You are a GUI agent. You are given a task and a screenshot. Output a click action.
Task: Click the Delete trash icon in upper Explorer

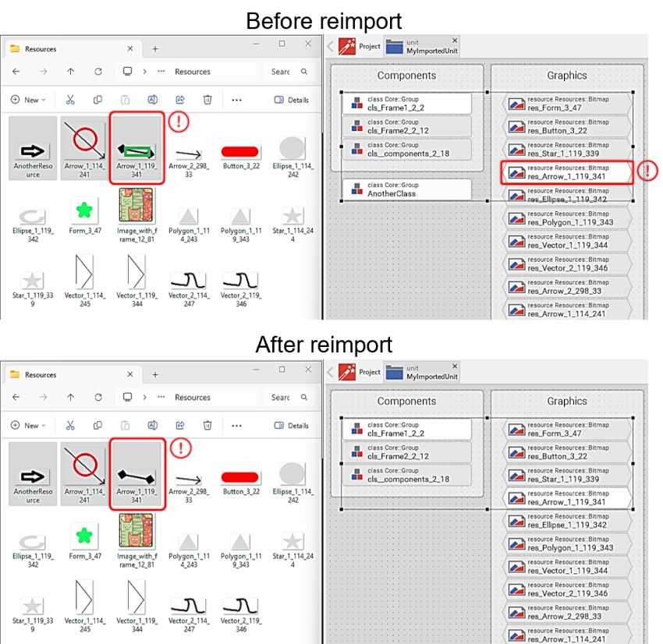tap(207, 100)
